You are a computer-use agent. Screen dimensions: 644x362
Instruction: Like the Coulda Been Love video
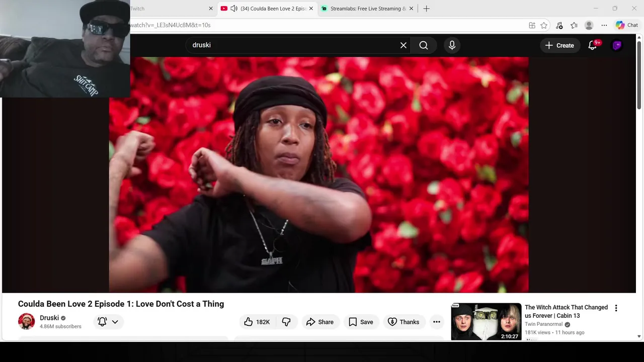coord(257,322)
